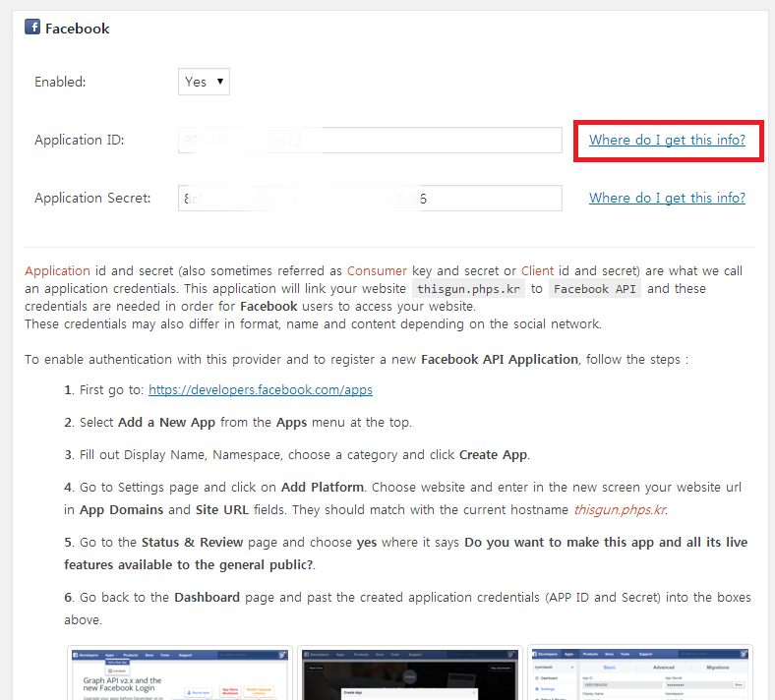The image size is (775, 700).
Task: Click the Migrations tab in third thumbnail
Action: [x=719, y=666]
